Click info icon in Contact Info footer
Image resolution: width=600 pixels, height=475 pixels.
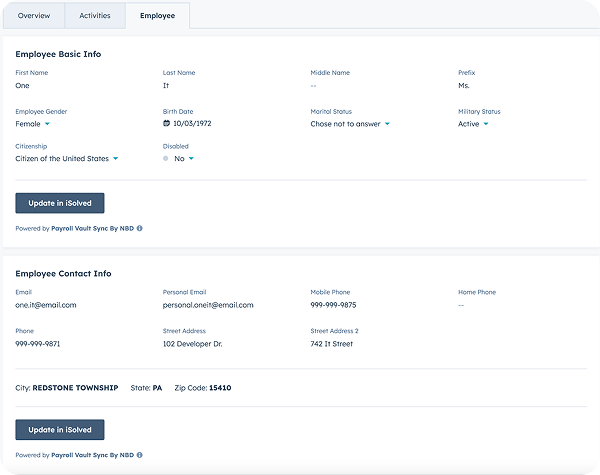click(140, 455)
